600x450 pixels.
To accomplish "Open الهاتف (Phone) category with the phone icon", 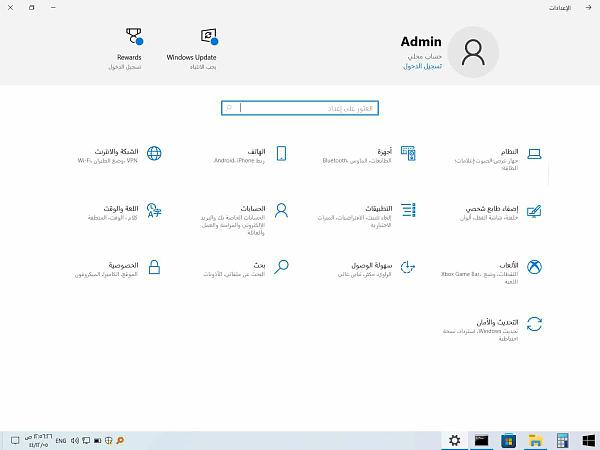I will click(x=250, y=155).
